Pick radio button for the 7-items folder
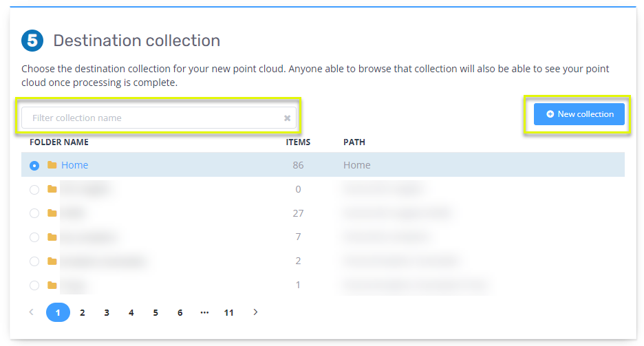The image size is (644, 346). (34, 237)
